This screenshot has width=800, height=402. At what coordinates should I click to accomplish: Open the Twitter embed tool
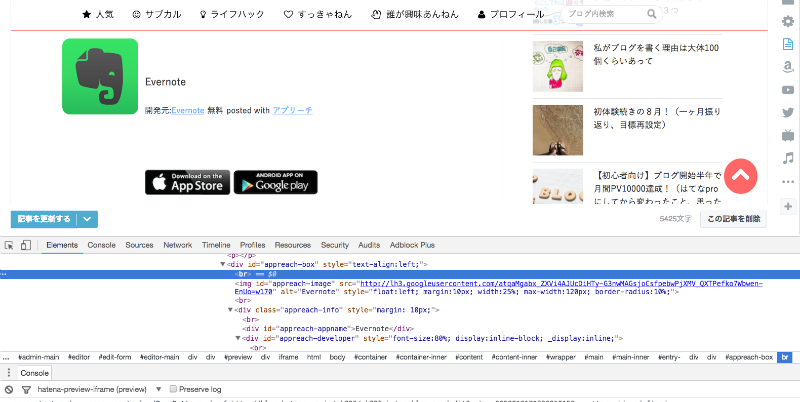788,113
